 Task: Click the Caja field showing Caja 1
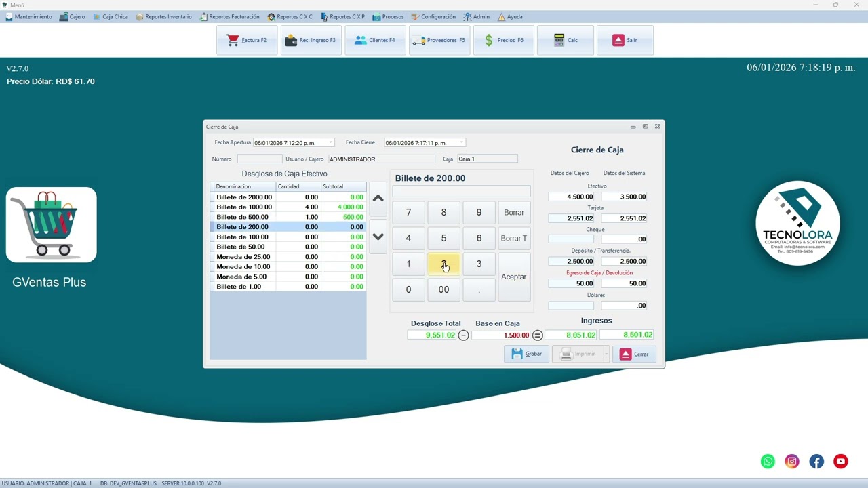click(x=488, y=159)
